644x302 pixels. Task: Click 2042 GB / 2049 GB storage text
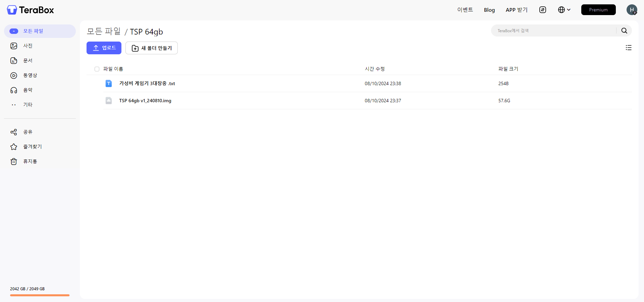coord(27,289)
